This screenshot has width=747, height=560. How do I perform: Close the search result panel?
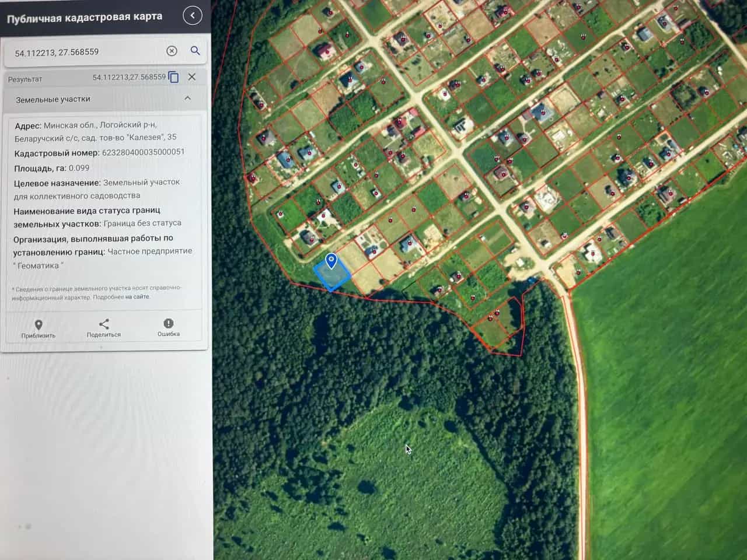pyautogui.click(x=191, y=76)
